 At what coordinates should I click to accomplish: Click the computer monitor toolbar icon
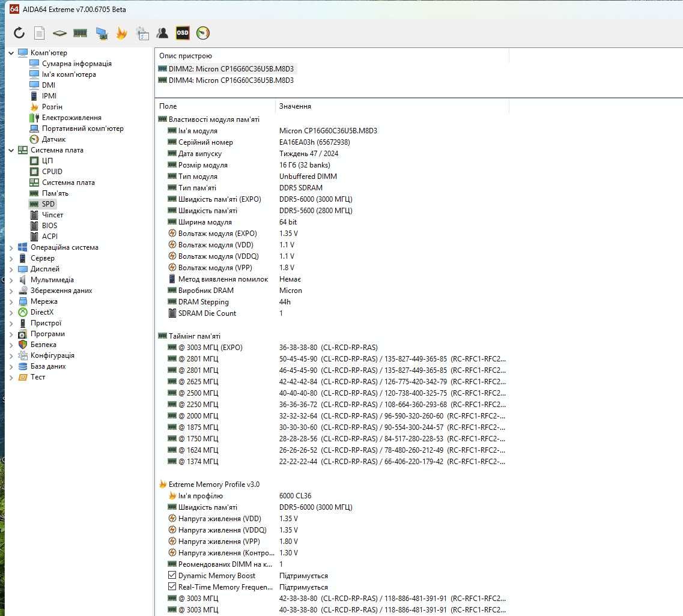tap(102, 33)
